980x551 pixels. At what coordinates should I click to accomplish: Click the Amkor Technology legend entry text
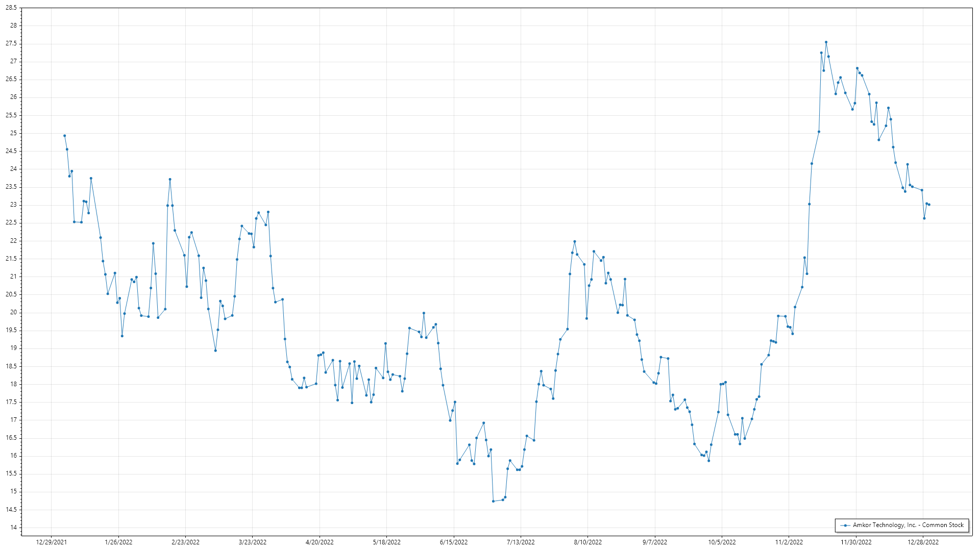908,525
